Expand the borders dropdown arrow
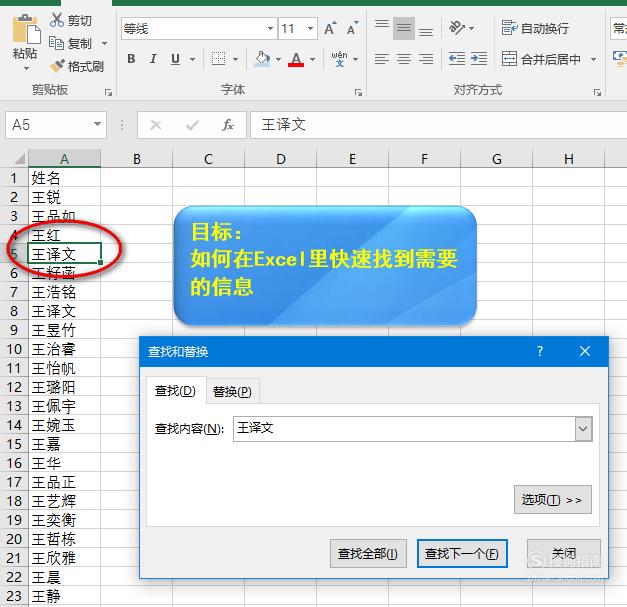 point(235,59)
